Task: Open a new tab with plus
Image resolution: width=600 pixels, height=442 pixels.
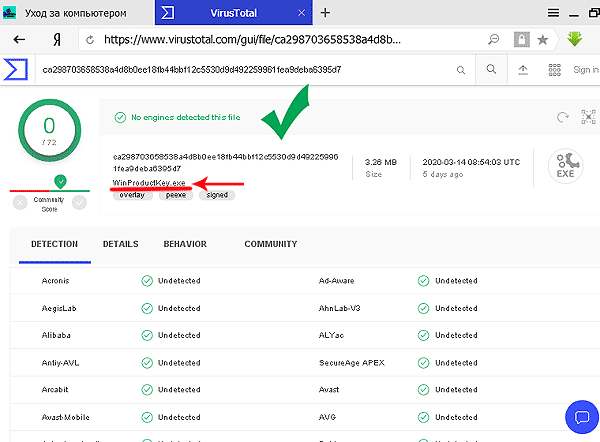Action: (x=325, y=13)
